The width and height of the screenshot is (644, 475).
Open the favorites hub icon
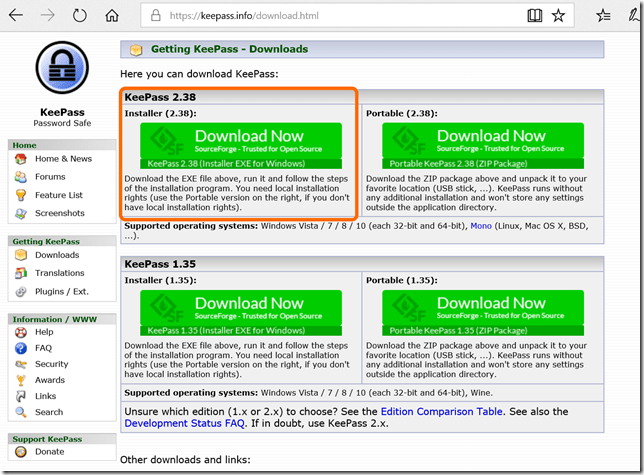(603, 16)
